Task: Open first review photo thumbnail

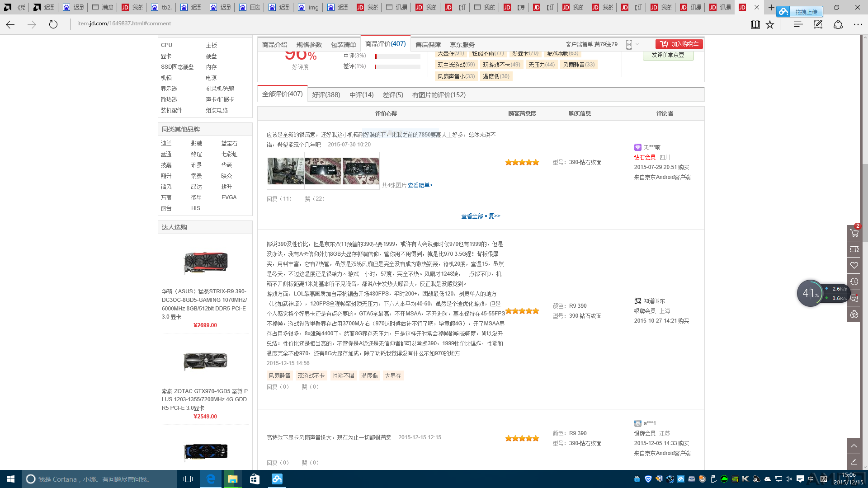Action: (x=286, y=171)
